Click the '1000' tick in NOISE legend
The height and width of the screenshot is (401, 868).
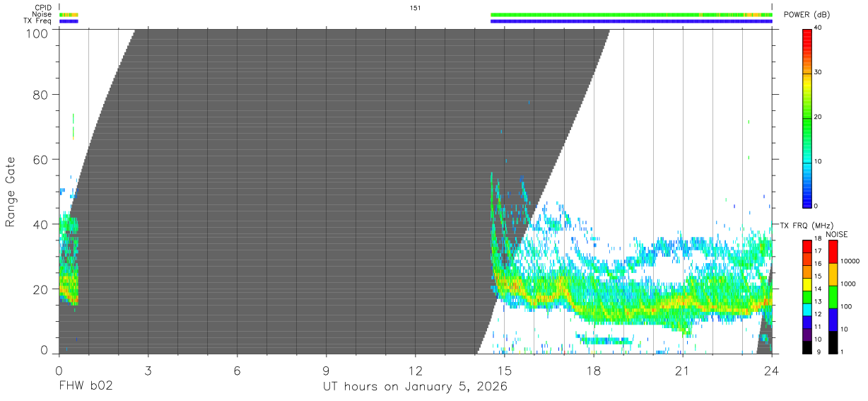(848, 284)
